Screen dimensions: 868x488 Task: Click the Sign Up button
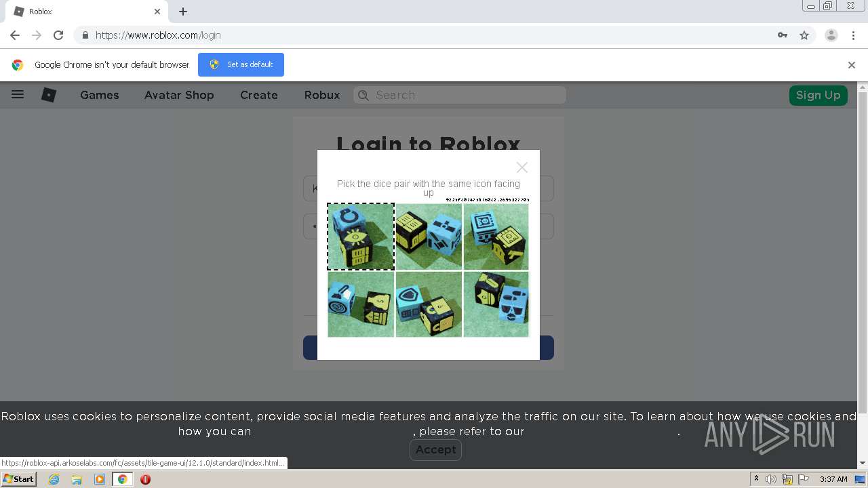pos(818,95)
